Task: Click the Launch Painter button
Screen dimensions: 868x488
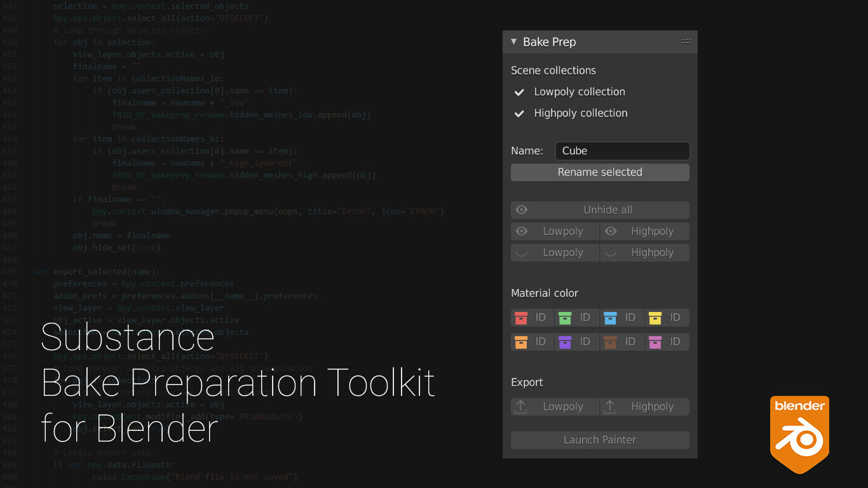Action: tap(600, 440)
